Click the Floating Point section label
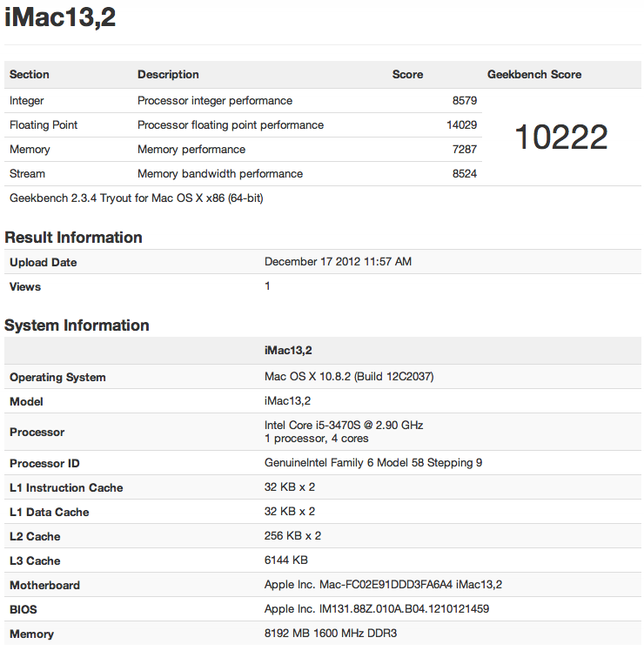 [44, 125]
